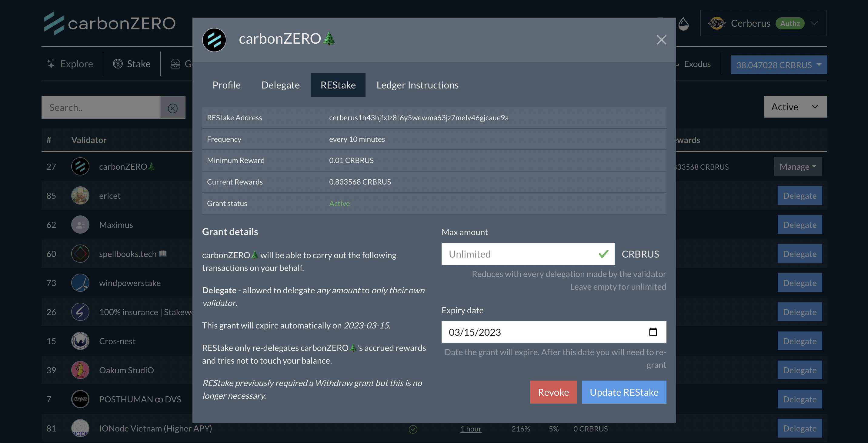868x443 pixels.
Task: Delegate to POSTHUMAN DVS validator
Action: [x=800, y=399]
